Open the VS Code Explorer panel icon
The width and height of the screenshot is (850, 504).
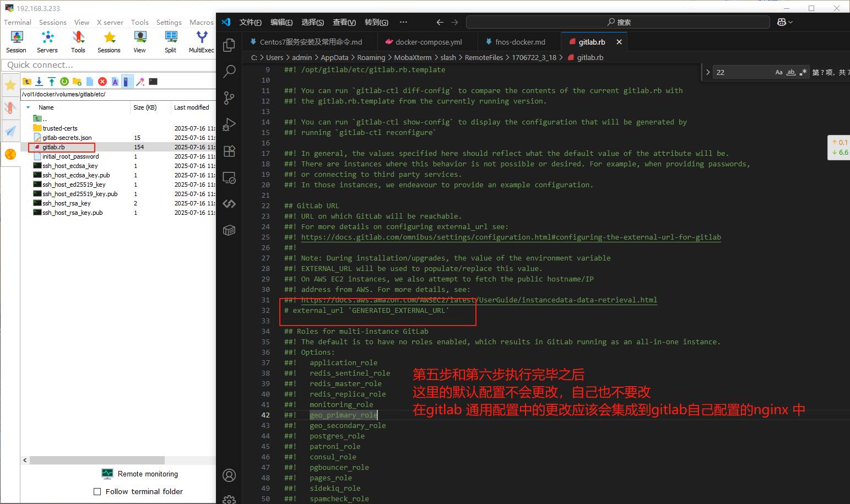tap(229, 45)
